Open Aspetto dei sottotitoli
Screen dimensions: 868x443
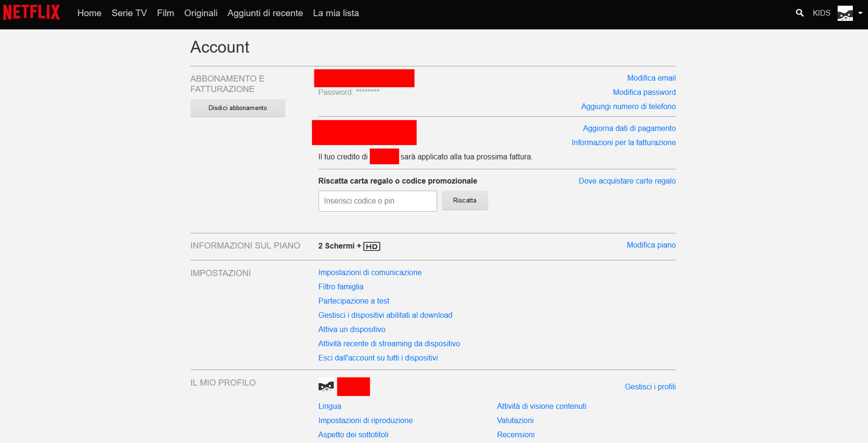pos(353,434)
